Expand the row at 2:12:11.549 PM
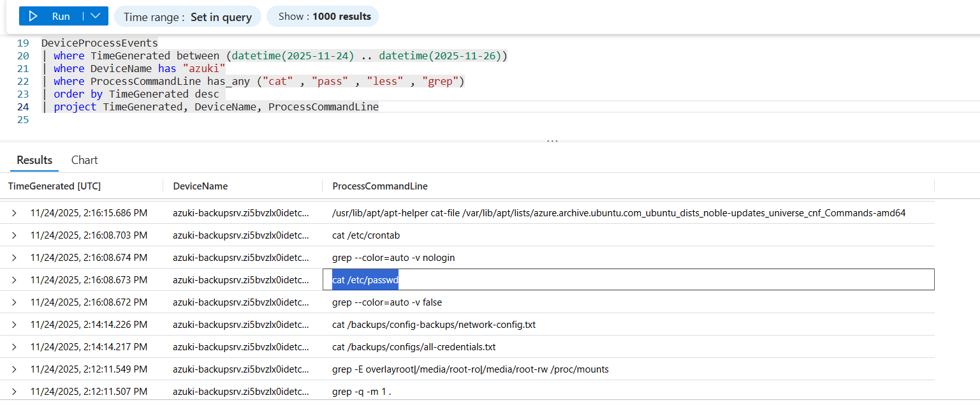980x407 pixels. coord(14,369)
